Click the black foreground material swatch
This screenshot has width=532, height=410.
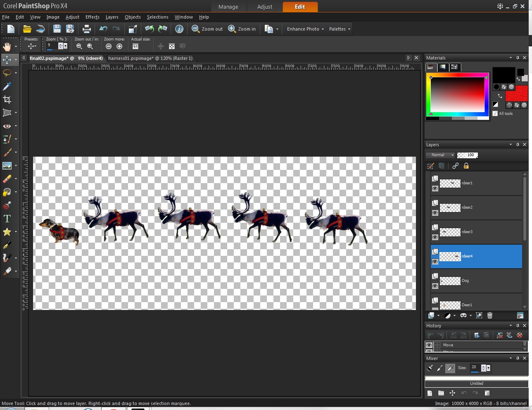[503, 75]
